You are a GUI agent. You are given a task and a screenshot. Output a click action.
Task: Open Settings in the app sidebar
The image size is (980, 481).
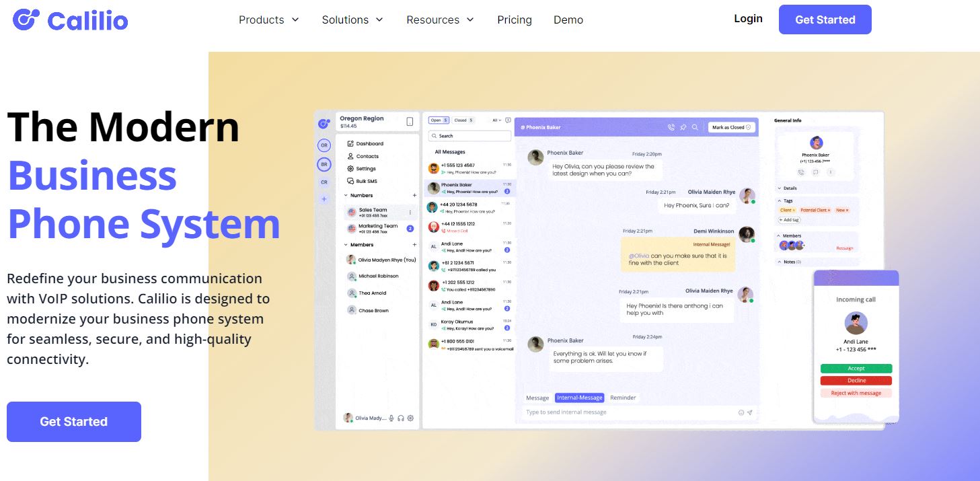[x=362, y=169]
